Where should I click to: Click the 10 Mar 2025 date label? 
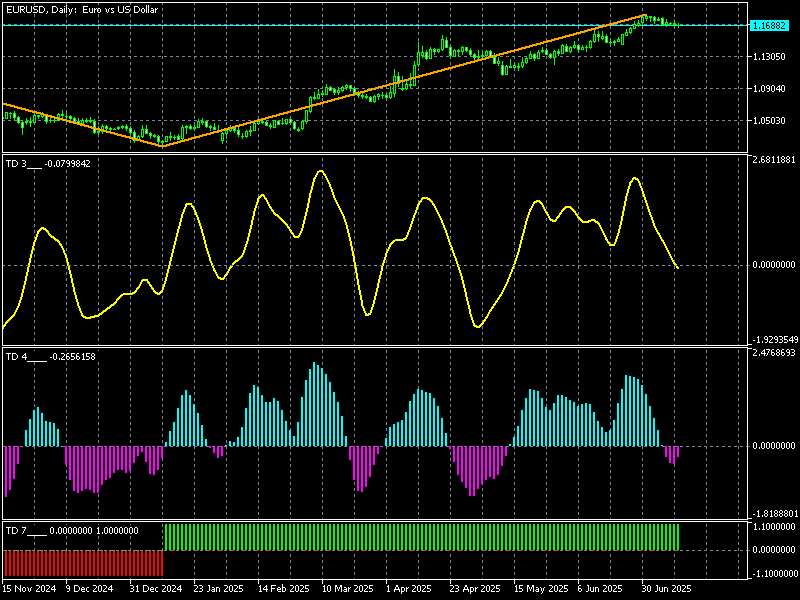point(347,588)
